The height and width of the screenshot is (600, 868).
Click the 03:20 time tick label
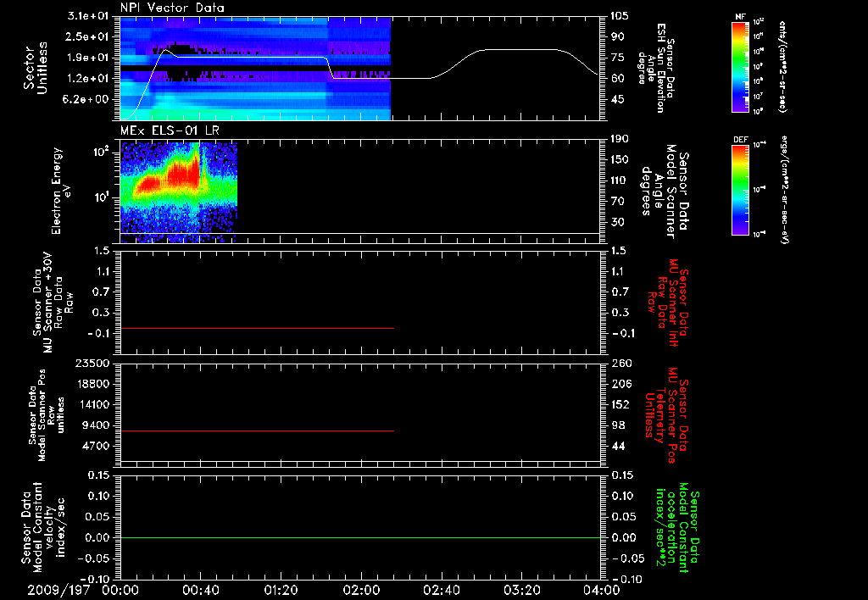pos(521,590)
